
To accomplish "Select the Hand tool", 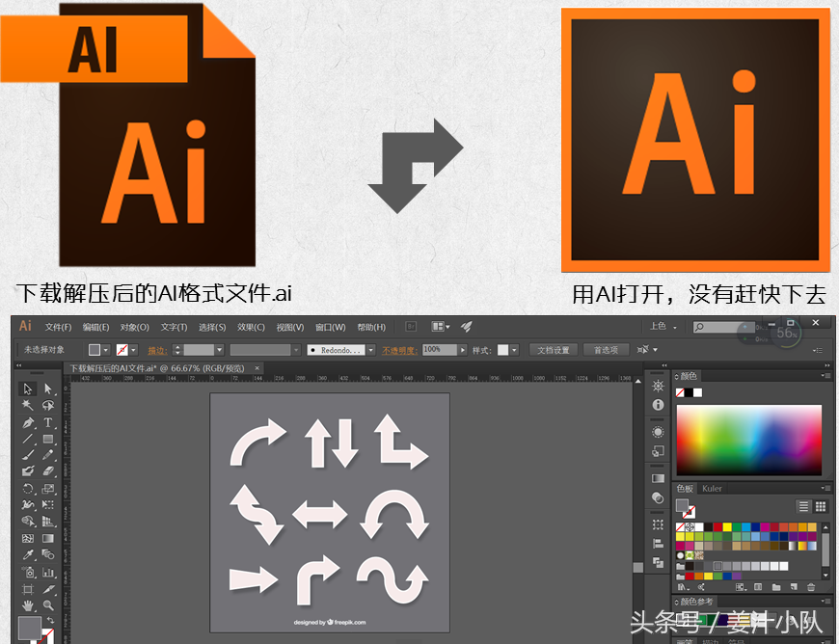I will (28, 605).
